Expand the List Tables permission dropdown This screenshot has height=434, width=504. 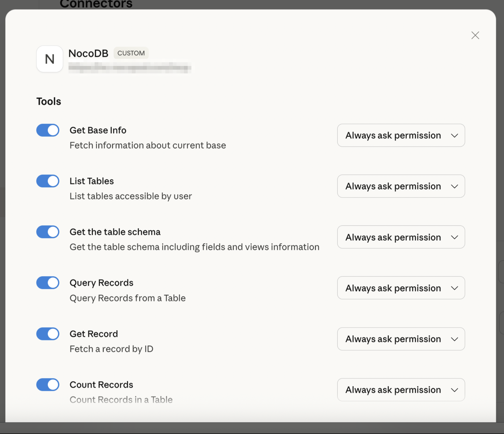pyautogui.click(x=401, y=186)
